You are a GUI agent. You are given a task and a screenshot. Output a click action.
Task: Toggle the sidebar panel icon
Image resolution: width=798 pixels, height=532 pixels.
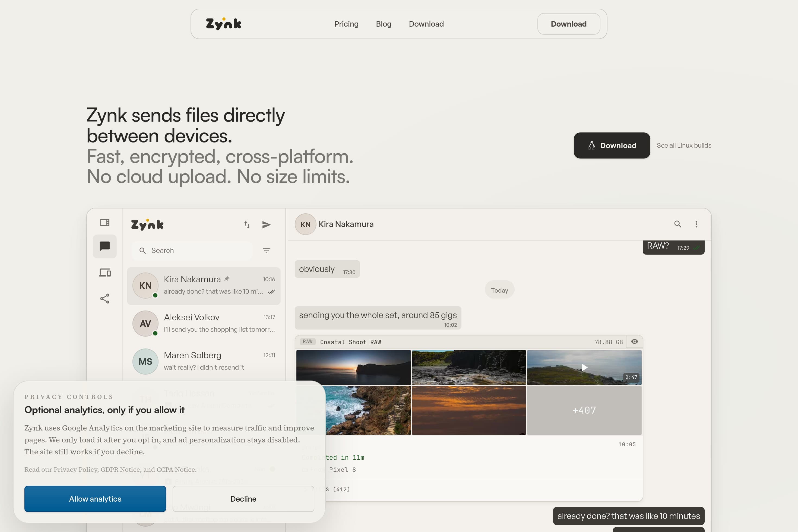(x=104, y=223)
